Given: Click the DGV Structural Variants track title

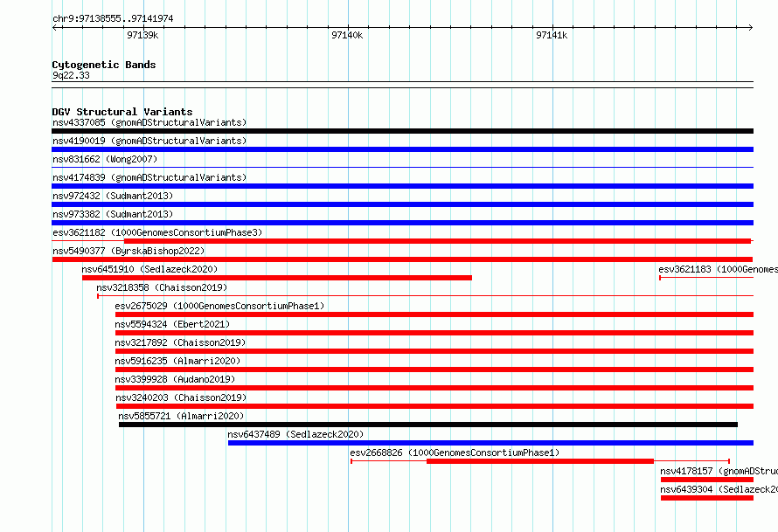Looking at the screenshot, I should point(122,112).
